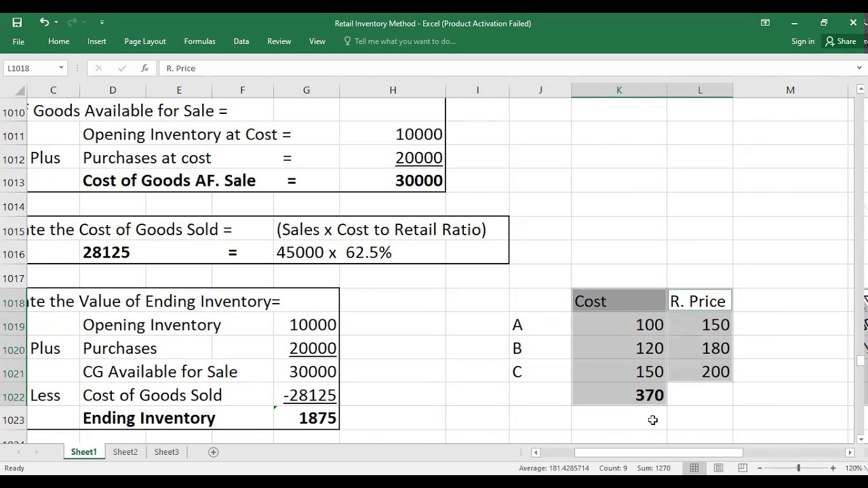Click the zoom in plus button
868x488 pixels.
(x=833, y=468)
